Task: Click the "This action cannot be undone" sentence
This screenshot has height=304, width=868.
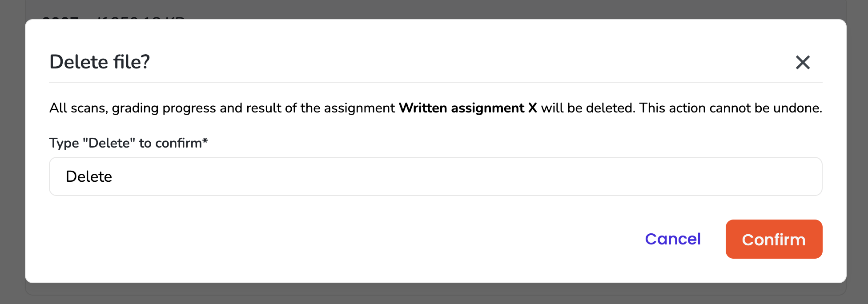Action: pos(730,108)
